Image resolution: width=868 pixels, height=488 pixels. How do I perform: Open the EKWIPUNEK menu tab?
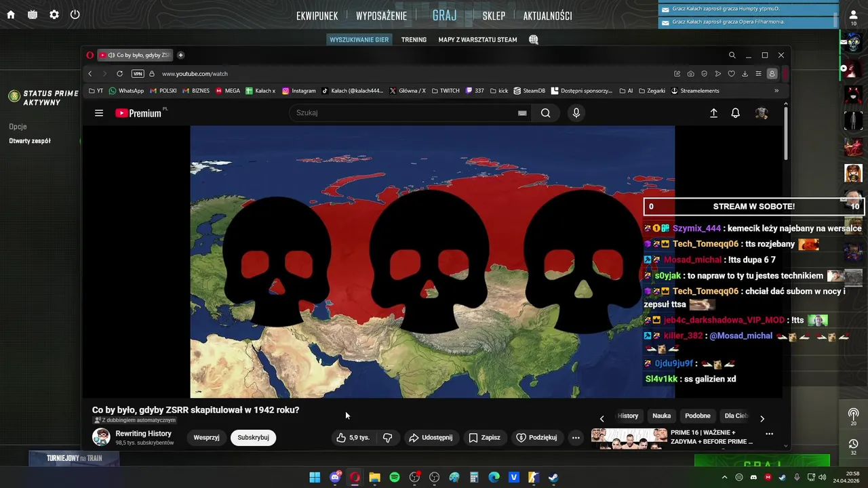(x=317, y=16)
